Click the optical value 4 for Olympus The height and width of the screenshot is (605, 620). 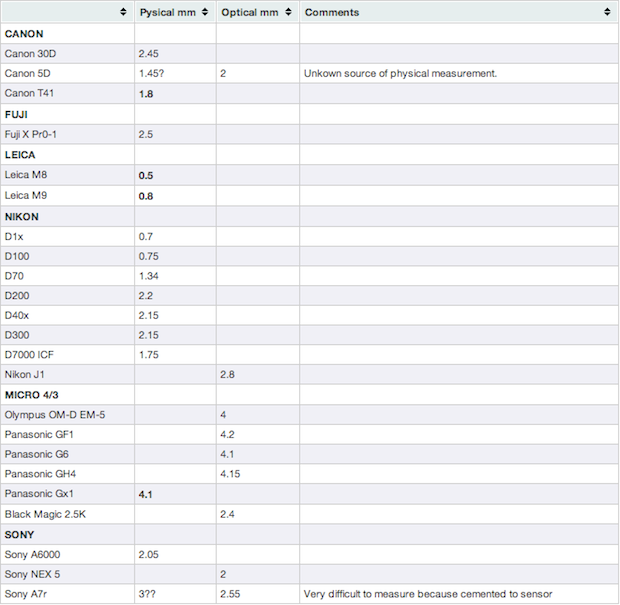pyautogui.click(x=223, y=415)
